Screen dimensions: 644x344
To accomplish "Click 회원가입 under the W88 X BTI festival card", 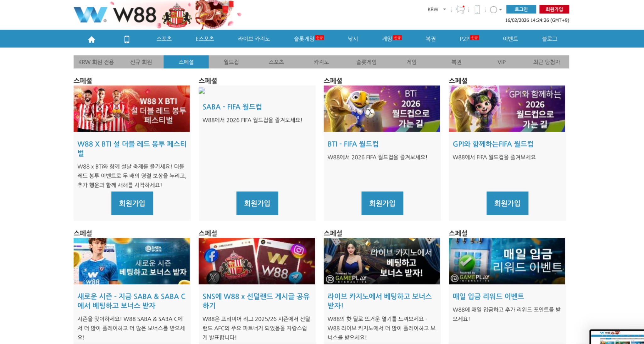I will click(132, 203).
